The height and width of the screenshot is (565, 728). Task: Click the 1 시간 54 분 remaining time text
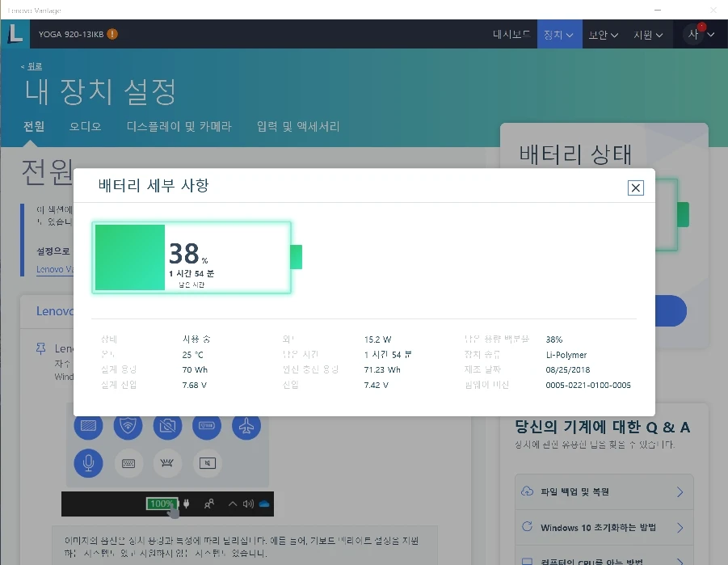(191, 273)
